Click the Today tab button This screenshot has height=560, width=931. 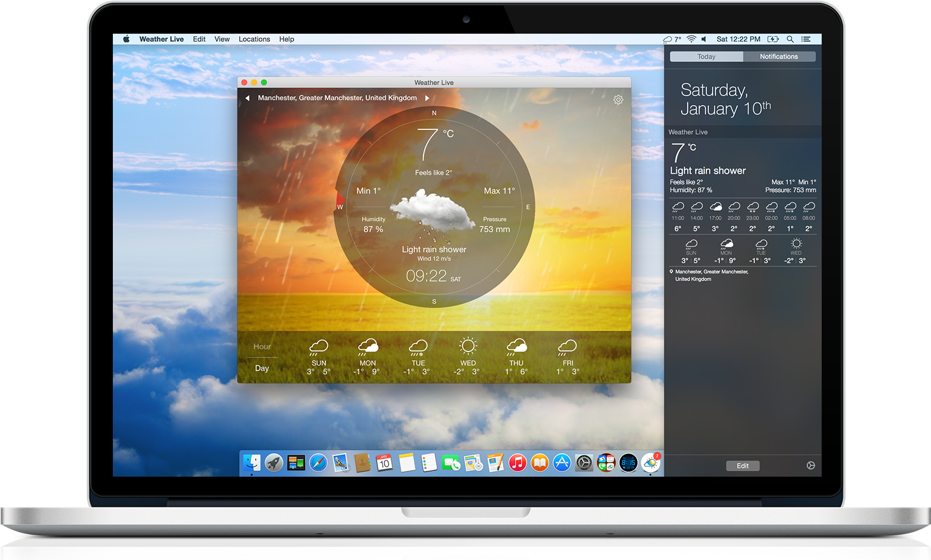pos(707,57)
